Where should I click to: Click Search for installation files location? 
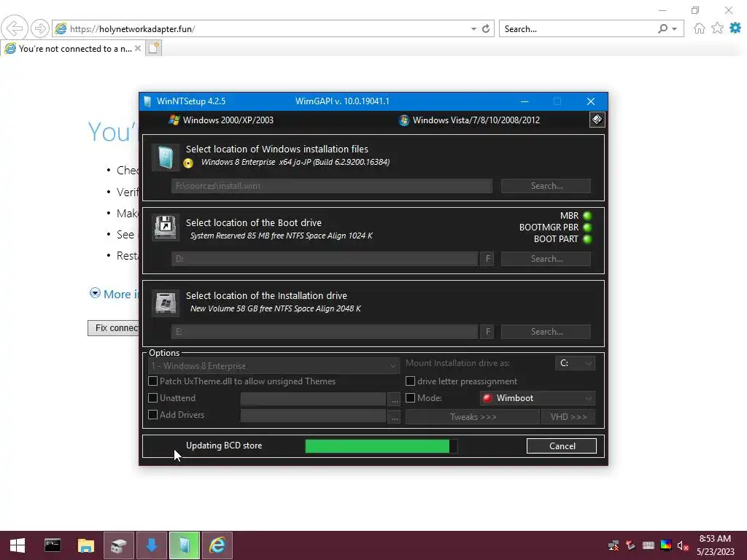click(546, 186)
